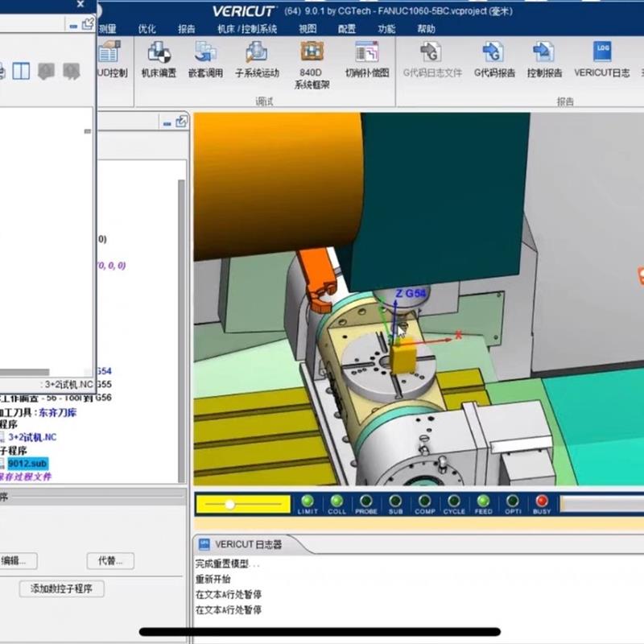Click the yellow workpiece in machine view
The image size is (644, 644).
coord(403,357)
